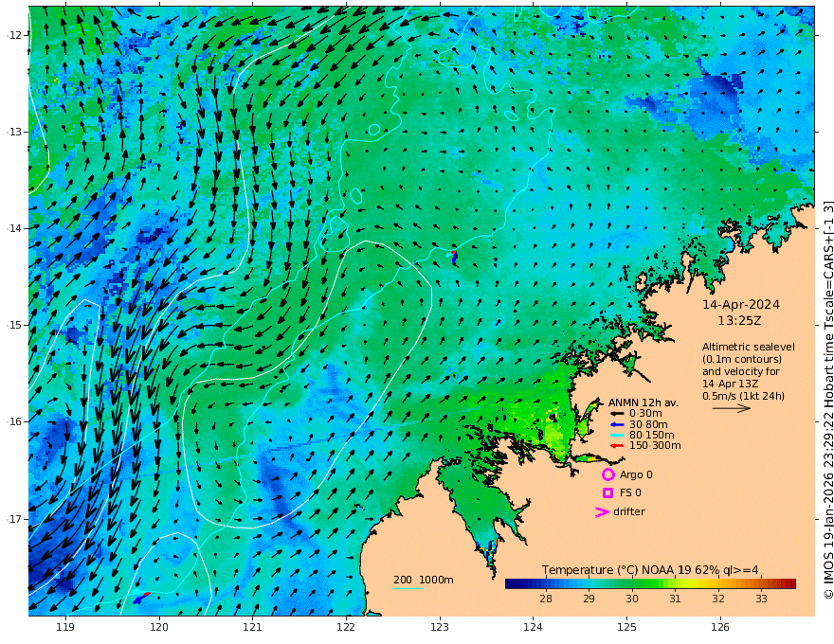Click the 'drifter' legend label
This screenshot has width=834, height=644.
pyautogui.click(x=628, y=511)
